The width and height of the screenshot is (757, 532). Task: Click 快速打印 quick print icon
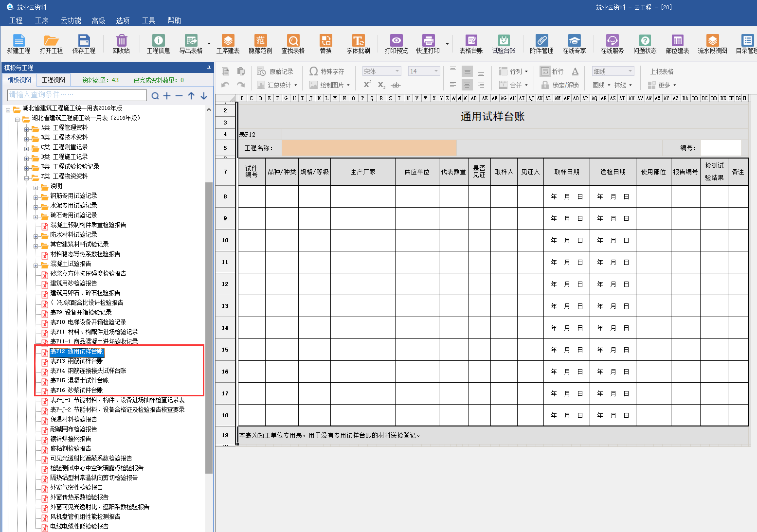428,43
